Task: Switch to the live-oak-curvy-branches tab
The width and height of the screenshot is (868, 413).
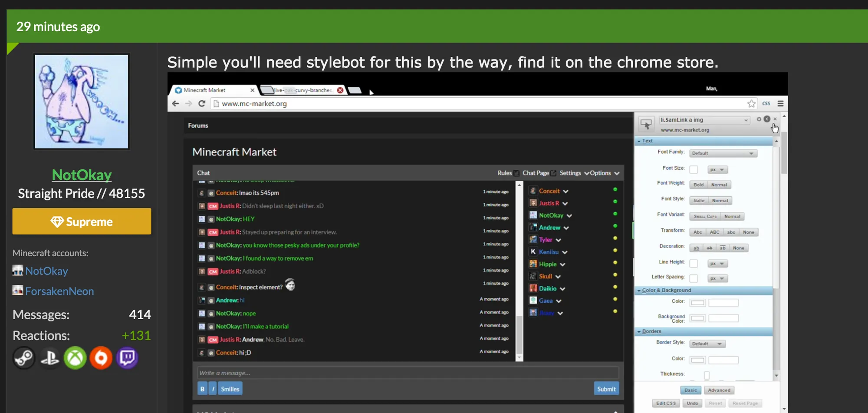Action: coord(302,90)
